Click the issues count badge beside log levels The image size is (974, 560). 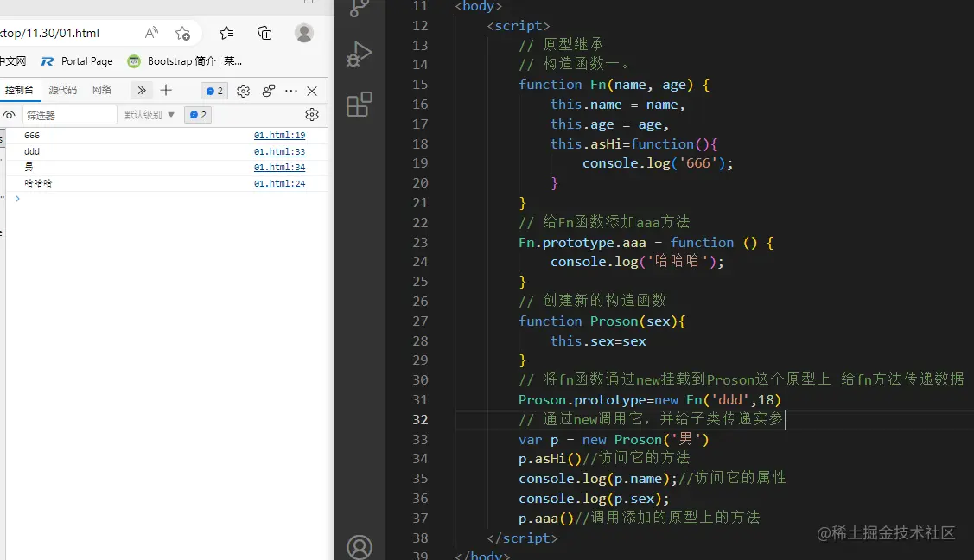pos(198,115)
